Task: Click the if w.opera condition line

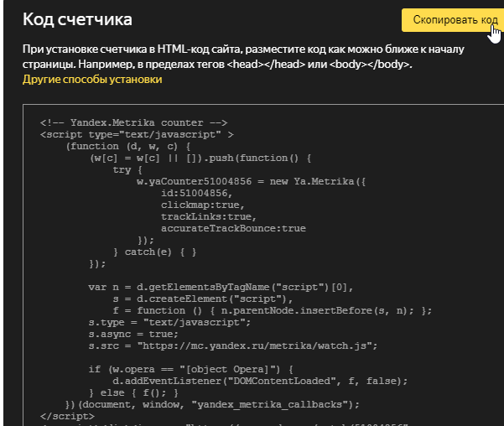Action: click(x=191, y=370)
